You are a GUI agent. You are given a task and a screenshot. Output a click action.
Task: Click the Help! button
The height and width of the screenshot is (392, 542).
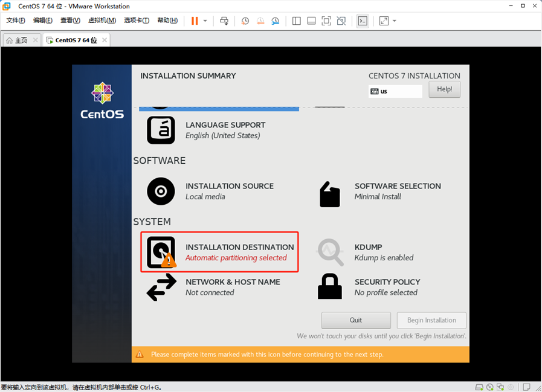(x=444, y=89)
